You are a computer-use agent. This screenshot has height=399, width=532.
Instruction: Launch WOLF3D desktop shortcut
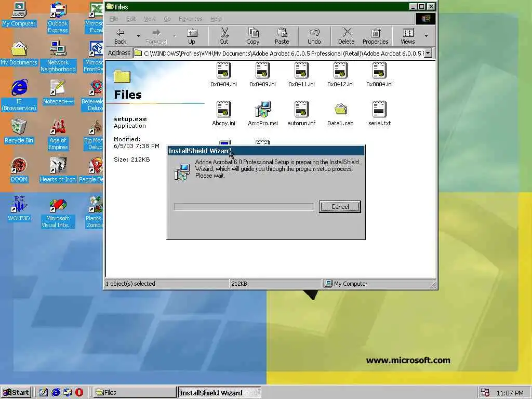click(x=19, y=209)
